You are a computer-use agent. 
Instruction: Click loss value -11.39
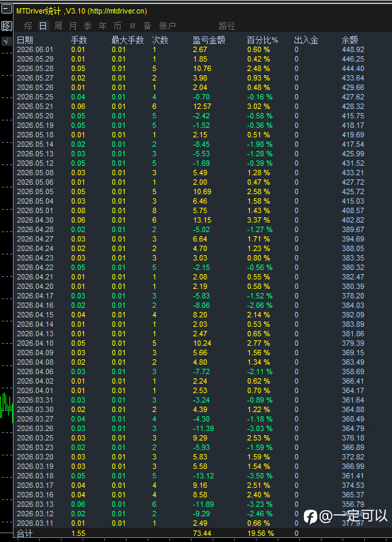203,428
